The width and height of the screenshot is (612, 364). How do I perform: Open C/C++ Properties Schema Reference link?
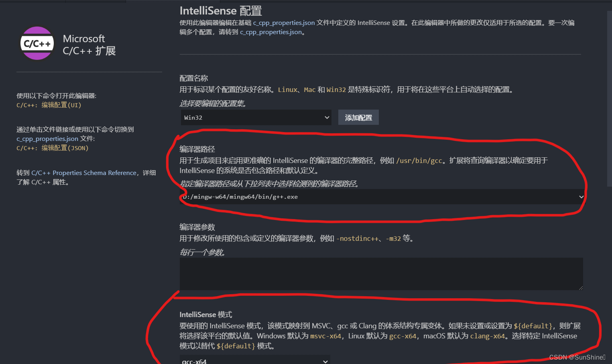pos(84,173)
